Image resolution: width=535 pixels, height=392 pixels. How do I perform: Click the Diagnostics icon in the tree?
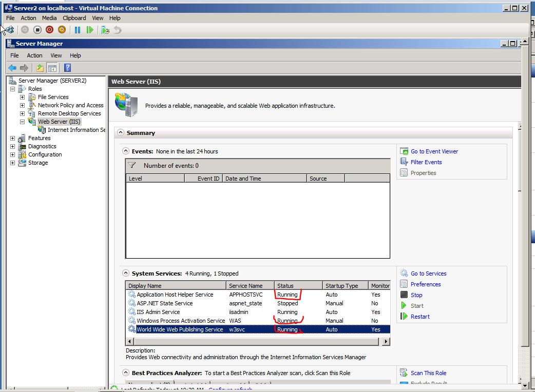tap(22, 146)
